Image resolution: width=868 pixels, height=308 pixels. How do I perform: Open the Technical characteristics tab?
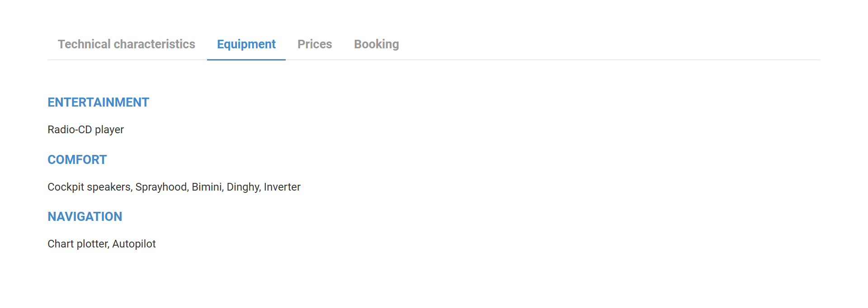pyautogui.click(x=126, y=44)
